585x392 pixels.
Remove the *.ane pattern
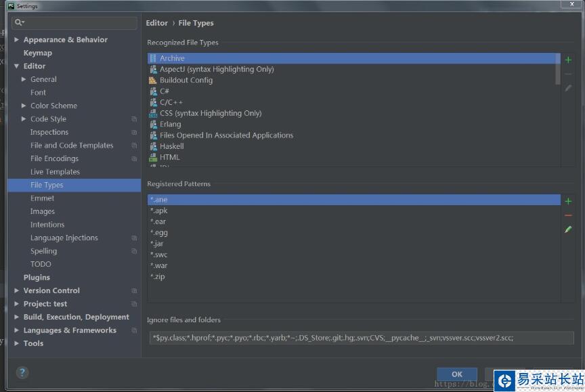pos(568,215)
